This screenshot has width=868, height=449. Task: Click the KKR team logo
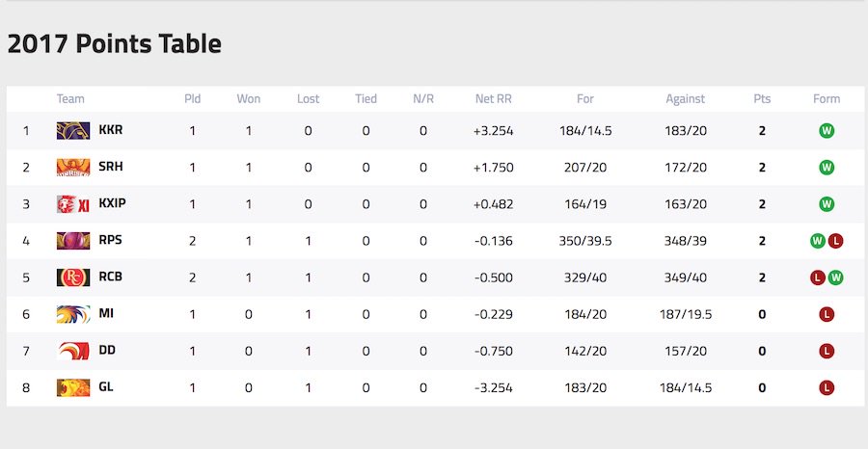(x=72, y=130)
